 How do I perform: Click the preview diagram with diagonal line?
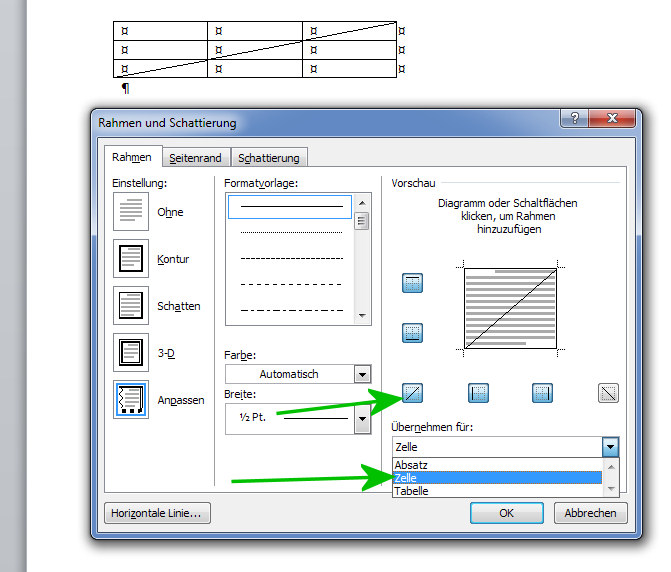point(511,308)
